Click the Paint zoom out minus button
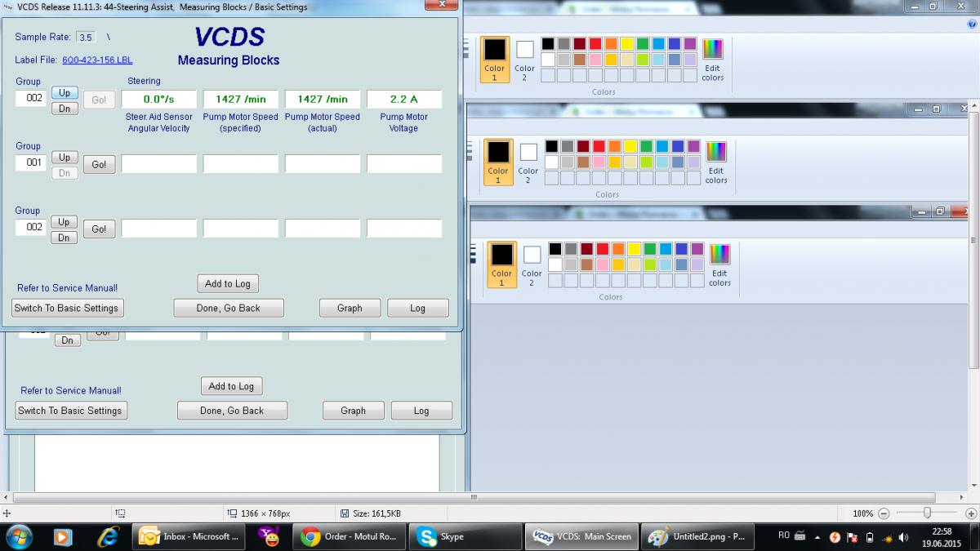 click(886, 513)
